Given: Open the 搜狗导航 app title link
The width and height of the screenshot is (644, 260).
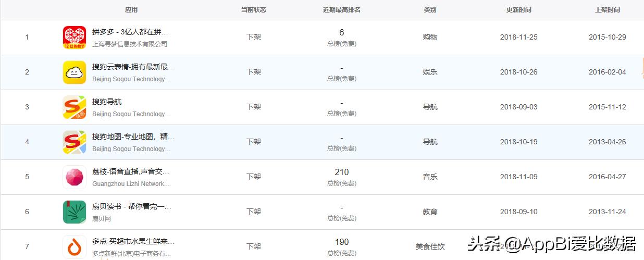Looking at the screenshot, I should coord(107,102).
